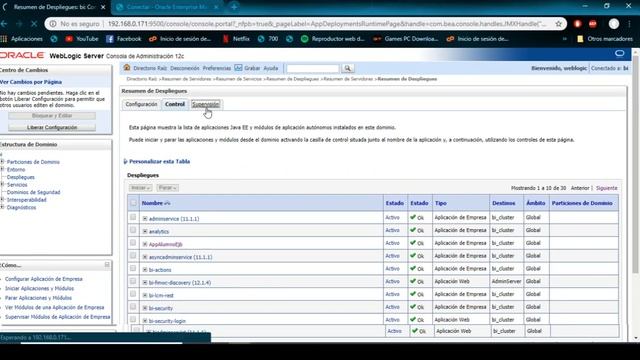Check the AppAlumnoEjb row checkbox
The height and width of the screenshot is (360, 640).
(x=133, y=243)
